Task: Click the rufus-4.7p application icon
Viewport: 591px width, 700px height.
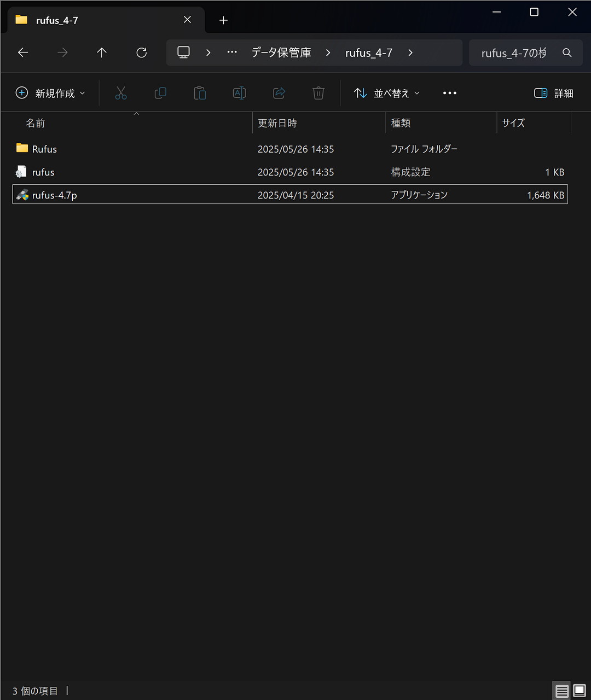Action: [22, 195]
